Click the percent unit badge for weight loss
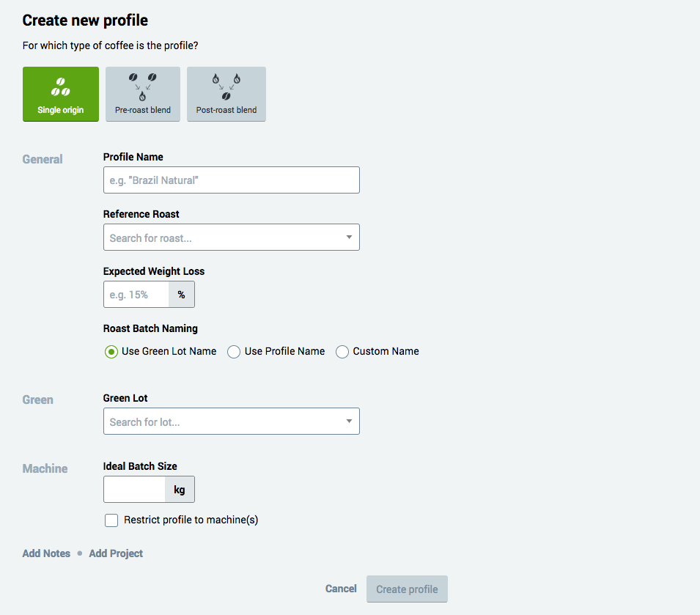 click(181, 295)
